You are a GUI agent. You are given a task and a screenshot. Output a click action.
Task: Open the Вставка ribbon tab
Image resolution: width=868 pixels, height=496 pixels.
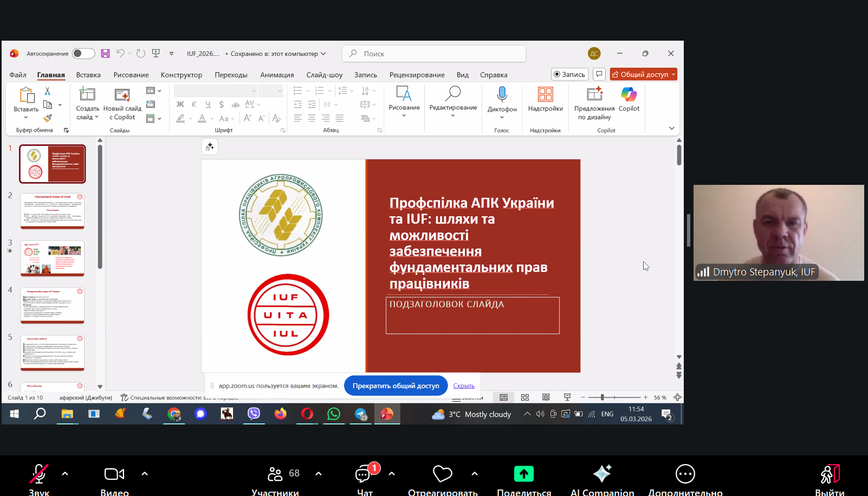(x=88, y=75)
